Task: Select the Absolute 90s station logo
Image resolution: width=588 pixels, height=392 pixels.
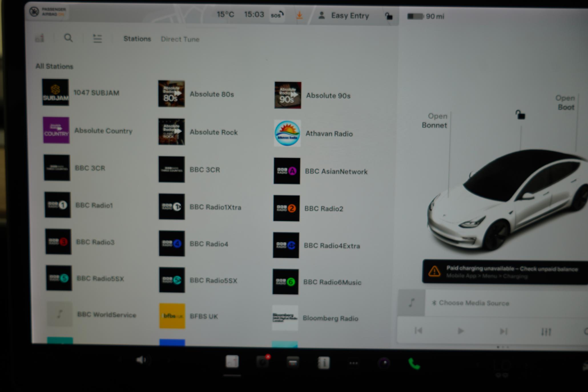Action: [288, 95]
